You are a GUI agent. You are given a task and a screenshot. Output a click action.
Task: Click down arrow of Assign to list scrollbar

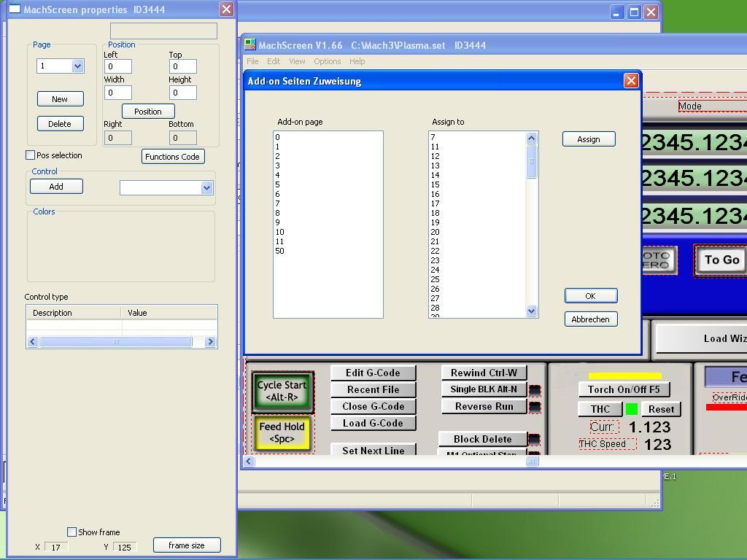[x=532, y=311]
